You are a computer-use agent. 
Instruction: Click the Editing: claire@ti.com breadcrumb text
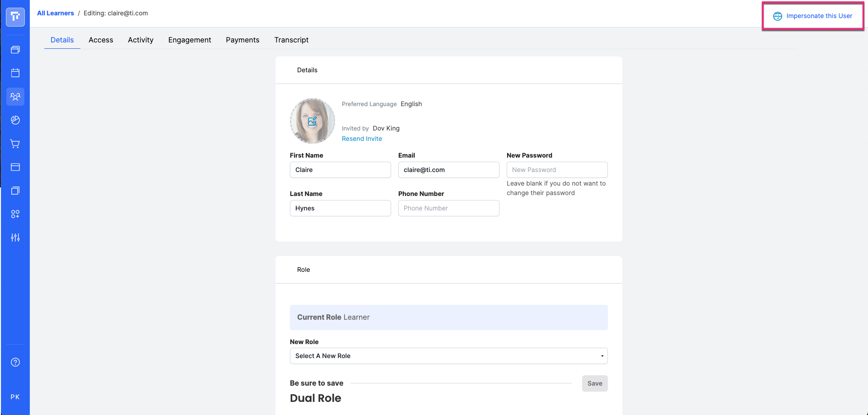(116, 13)
